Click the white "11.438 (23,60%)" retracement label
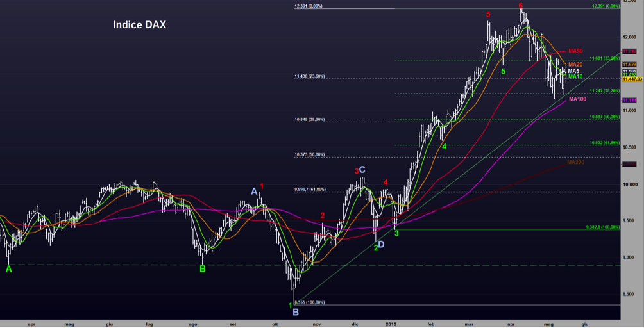The width and height of the screenshot is (644, 328). coord(310,76)
